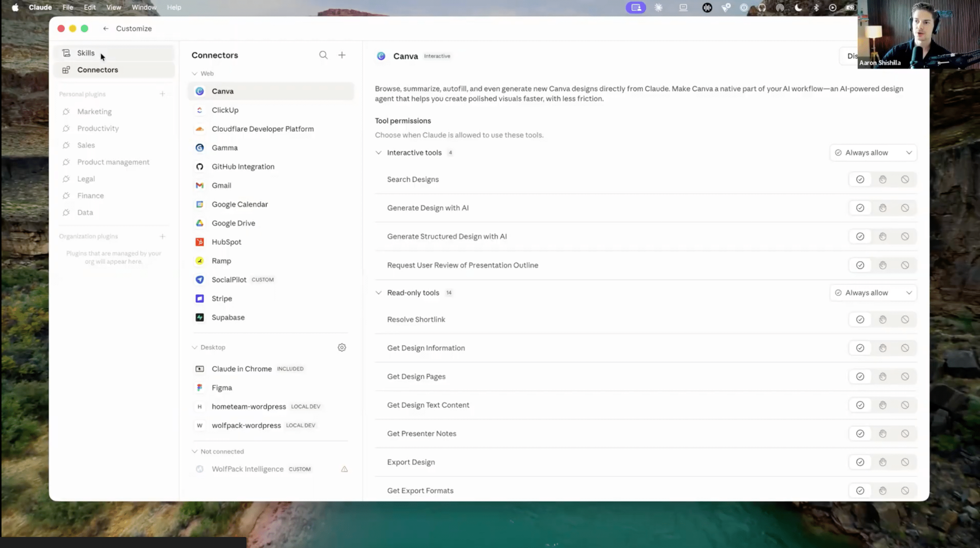980x548 pixels.
Task: Open the File menu
Action: [68, 7]
